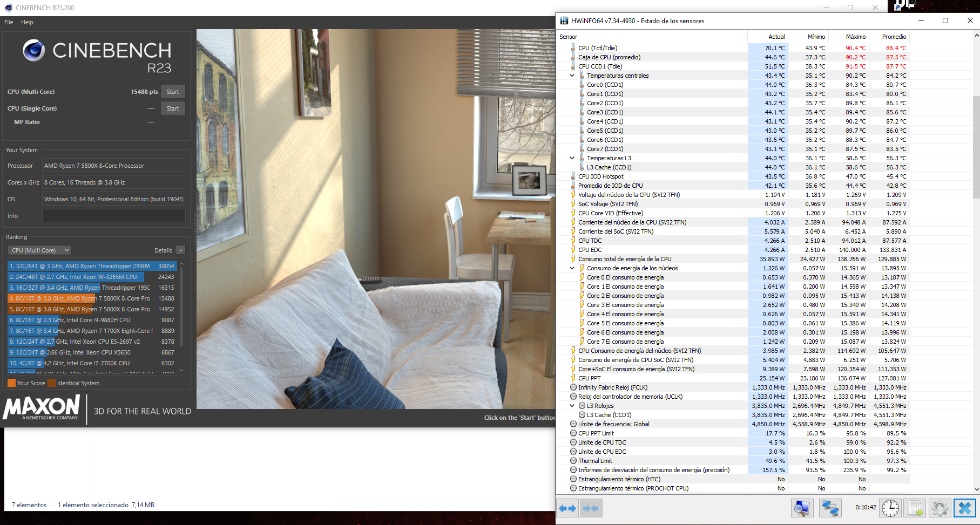The width and height of the screenshot is (980, 525).
Task: Click Sensor column header
Action: [x=652, y=37]
